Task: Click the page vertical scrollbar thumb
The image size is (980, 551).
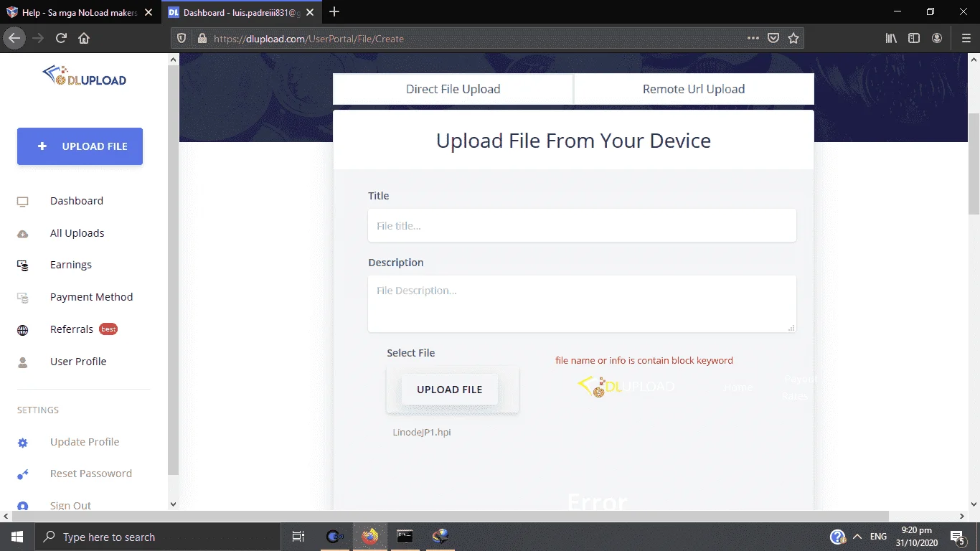Action: (x=974, y=164)
